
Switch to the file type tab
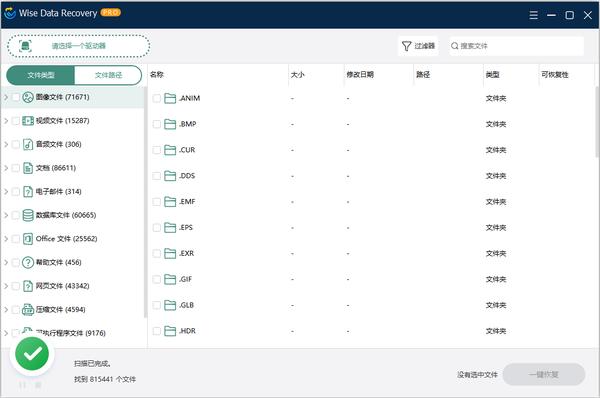tap(41, 75)
